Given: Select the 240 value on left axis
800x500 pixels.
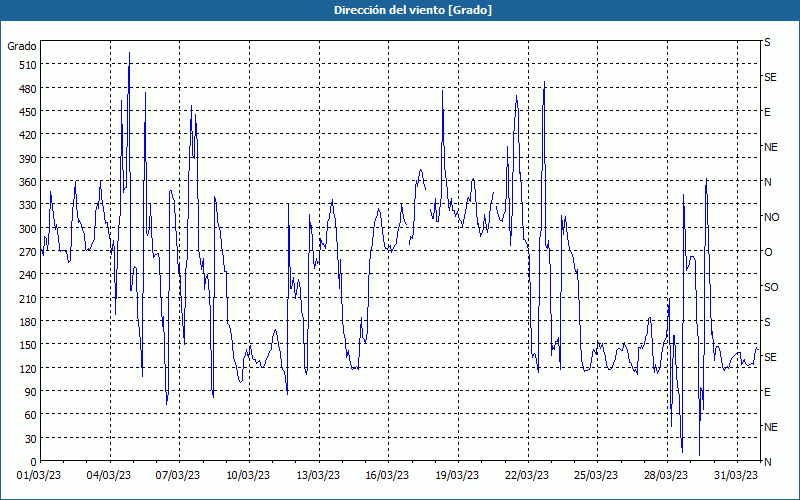Looking at the screenshot, I should point(27,275).
